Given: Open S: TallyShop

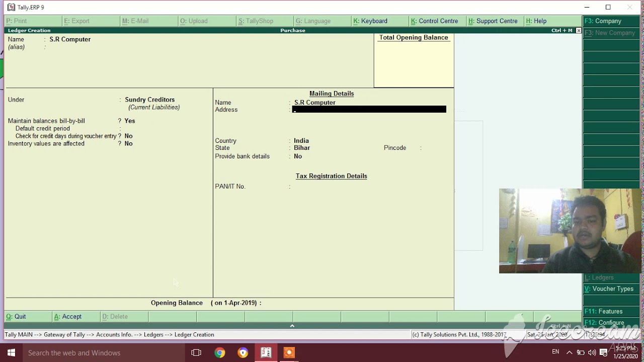Looking at the screenshot, I should (x=265, y=21).
